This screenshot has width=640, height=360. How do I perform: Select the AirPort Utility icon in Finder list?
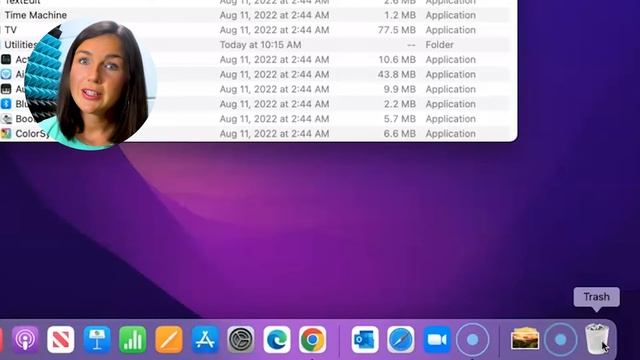[x=6, y=74]
